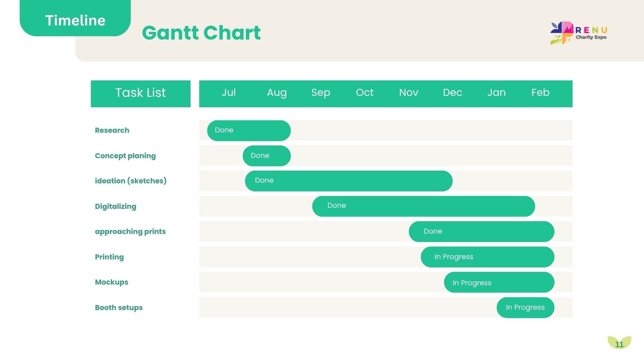Select the Digitalizing row Done bar
Image resolution: width=644 pixels, height=362 pixels.
pyautogui.click(x=423, y=206)
